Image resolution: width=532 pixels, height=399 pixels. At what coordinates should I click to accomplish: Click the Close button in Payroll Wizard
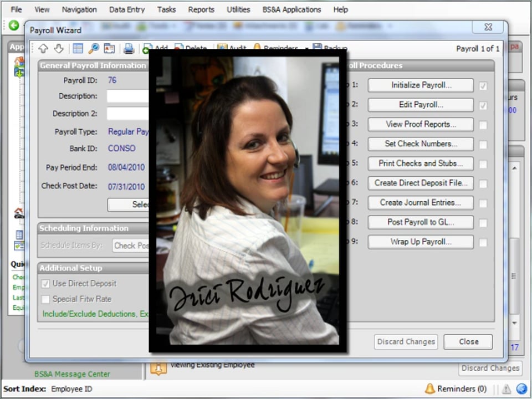[x=468, y=342]
